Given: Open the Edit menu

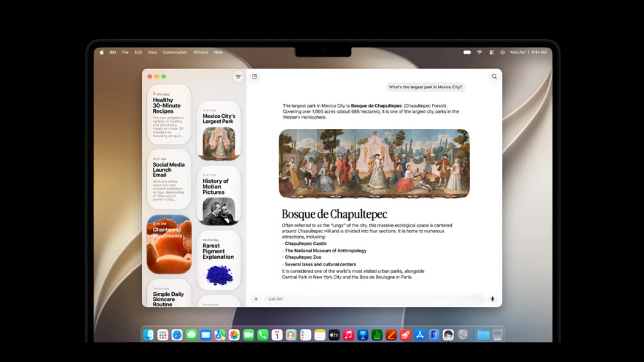Looking at the screenshot, I should click(x=138, y=52).
